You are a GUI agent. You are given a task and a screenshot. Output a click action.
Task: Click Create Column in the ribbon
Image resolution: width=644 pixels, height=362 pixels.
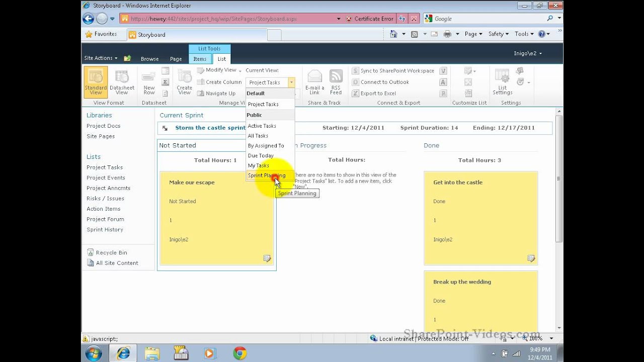(219, 82)
